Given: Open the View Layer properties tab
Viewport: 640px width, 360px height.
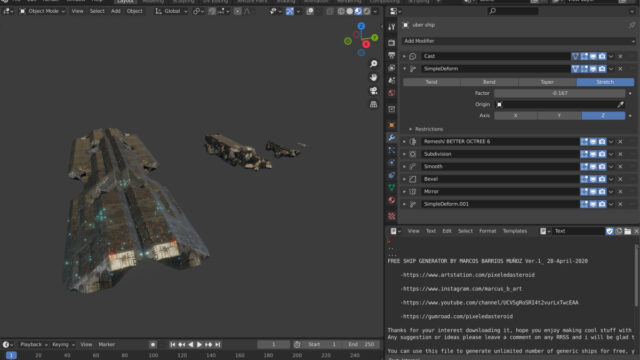Looking at the screenshot, I should (x=391, y=68).
